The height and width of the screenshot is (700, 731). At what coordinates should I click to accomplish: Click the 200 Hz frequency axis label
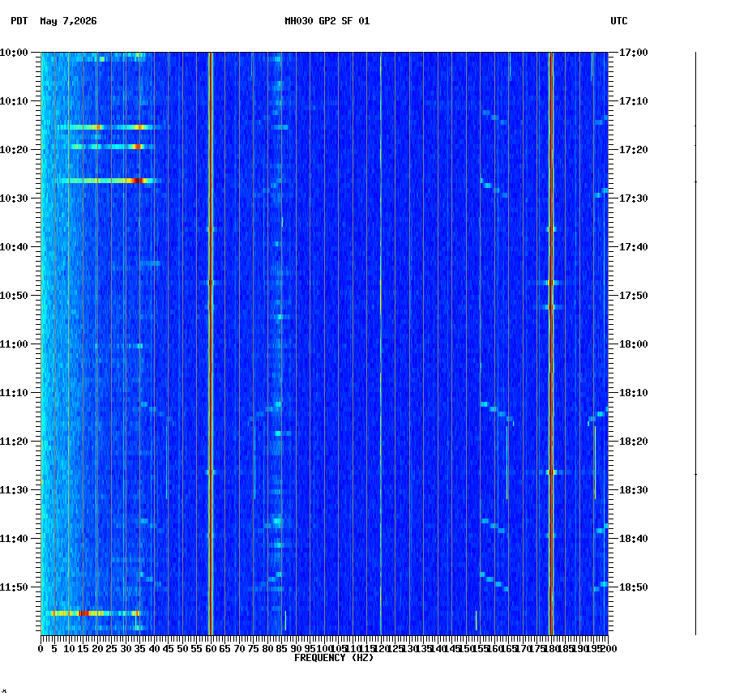click(609, 649)
